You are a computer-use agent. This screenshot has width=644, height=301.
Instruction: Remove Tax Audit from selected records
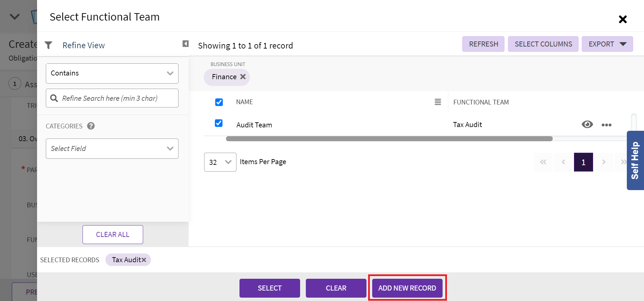[x=144, y=260]
